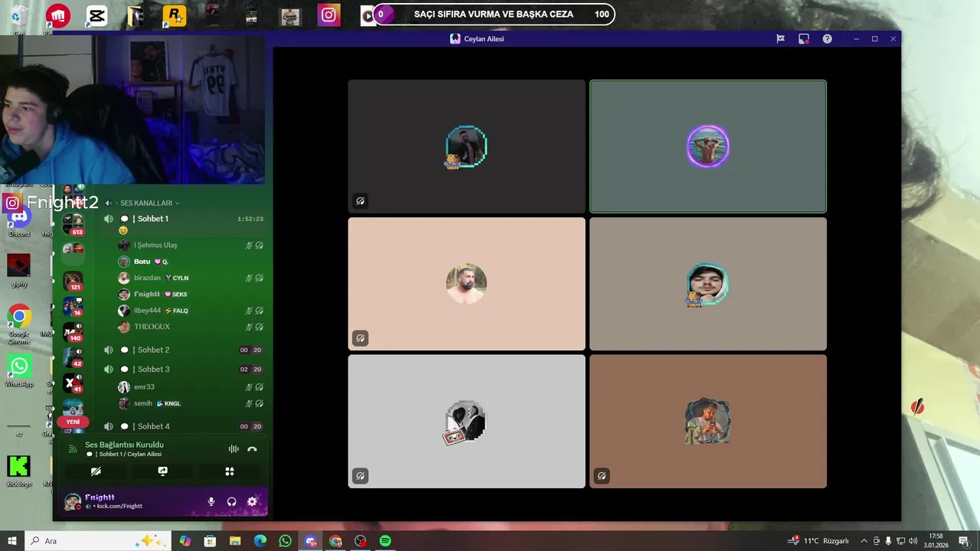Open 11°C Rüzgarlı weather widget

point(819,541)
